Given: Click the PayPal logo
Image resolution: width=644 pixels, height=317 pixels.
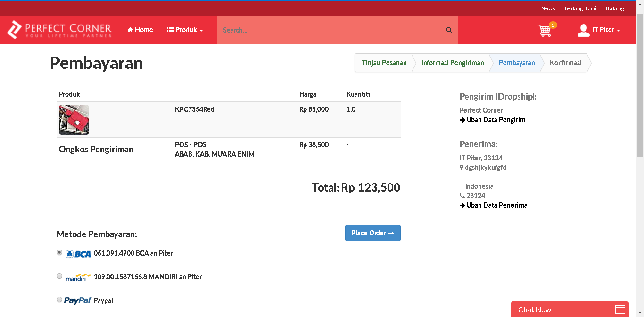Looking at the screenshot, I should (x=78, y=300).
